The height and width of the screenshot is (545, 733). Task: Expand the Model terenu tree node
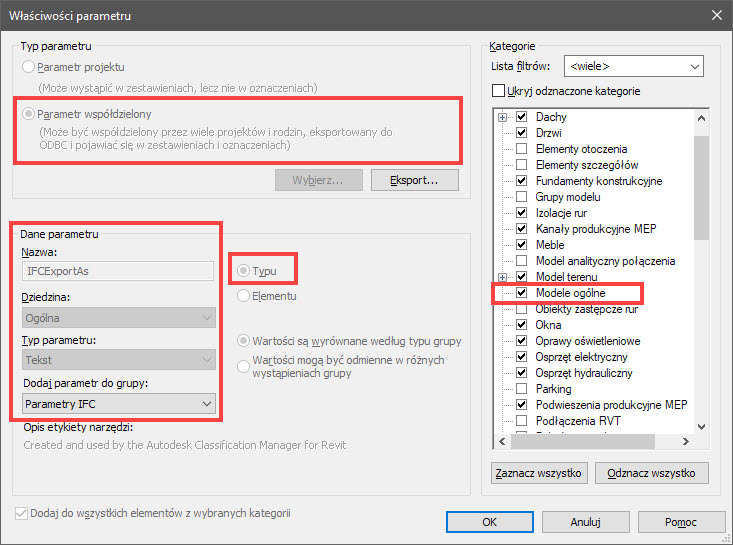tap(504, 277)
